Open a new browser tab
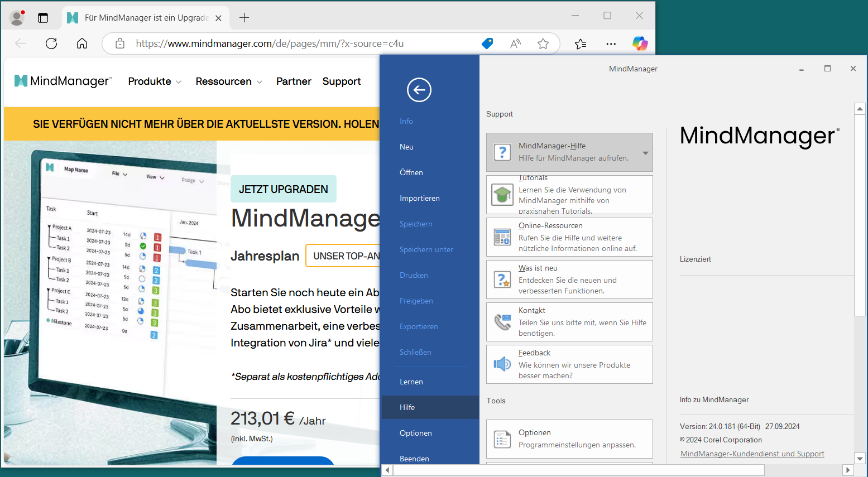 pos(244,18)
